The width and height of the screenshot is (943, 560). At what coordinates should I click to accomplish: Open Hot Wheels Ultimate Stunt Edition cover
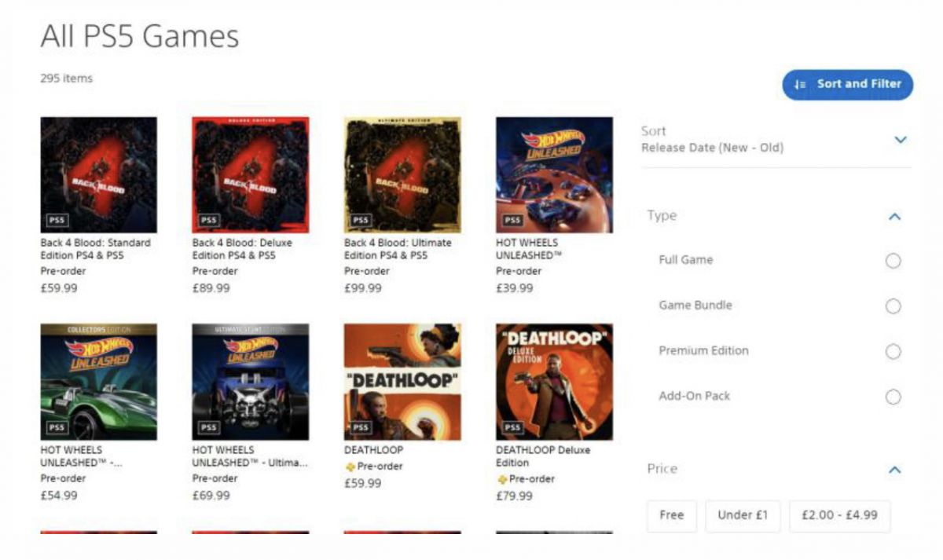tap(251, 382)
